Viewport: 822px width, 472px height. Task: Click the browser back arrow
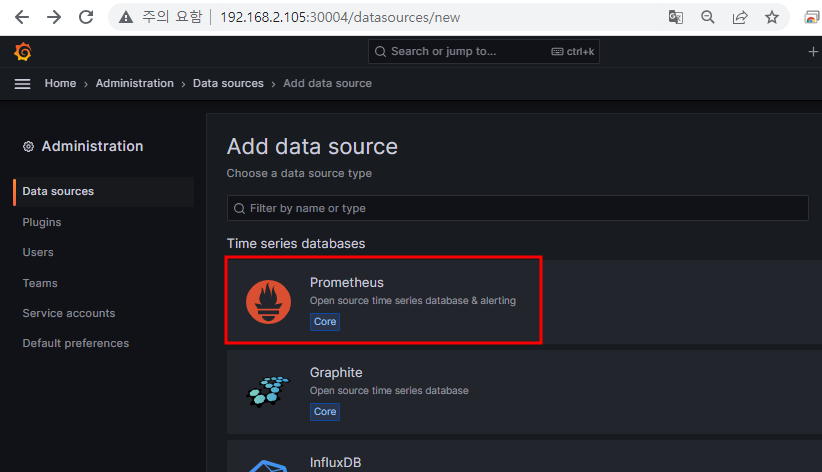click(21, 17)
